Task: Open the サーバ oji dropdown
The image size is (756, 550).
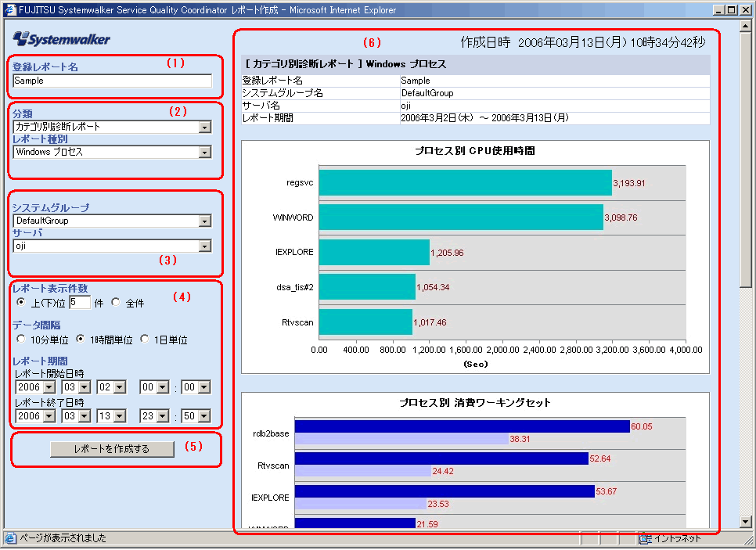Action: click(113, 246)
